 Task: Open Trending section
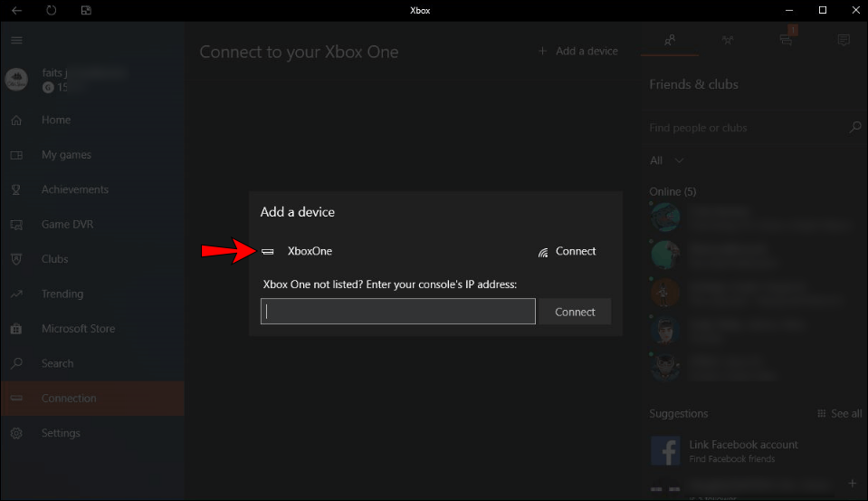point(62,294)
